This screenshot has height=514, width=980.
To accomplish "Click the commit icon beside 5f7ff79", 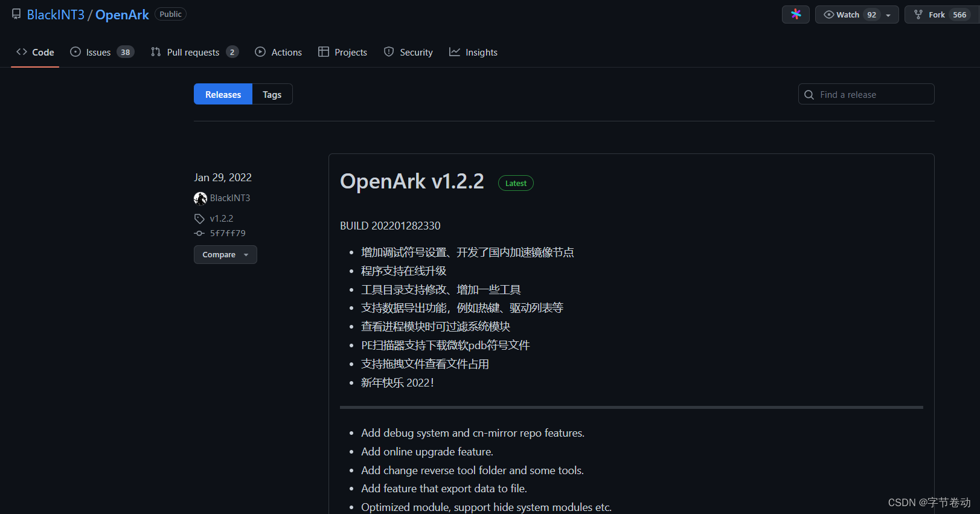I will point(199,233).
